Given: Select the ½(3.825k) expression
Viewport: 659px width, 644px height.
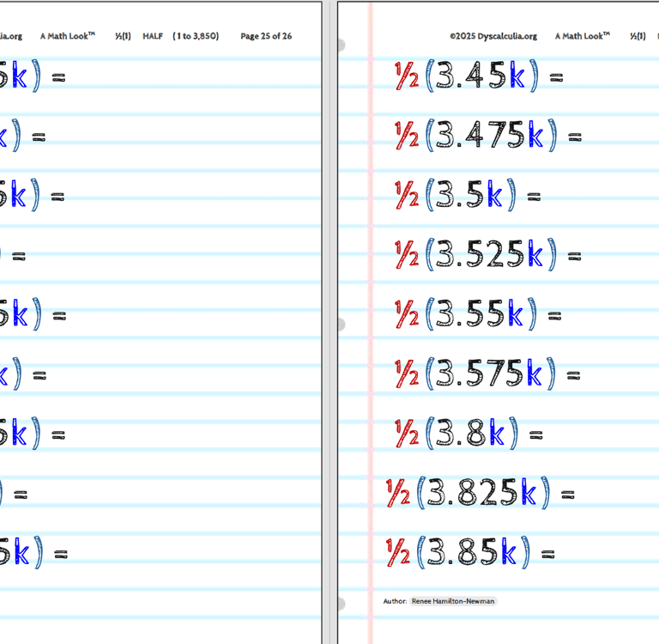Looking at the screenshot, I should (x=480, y=493).
